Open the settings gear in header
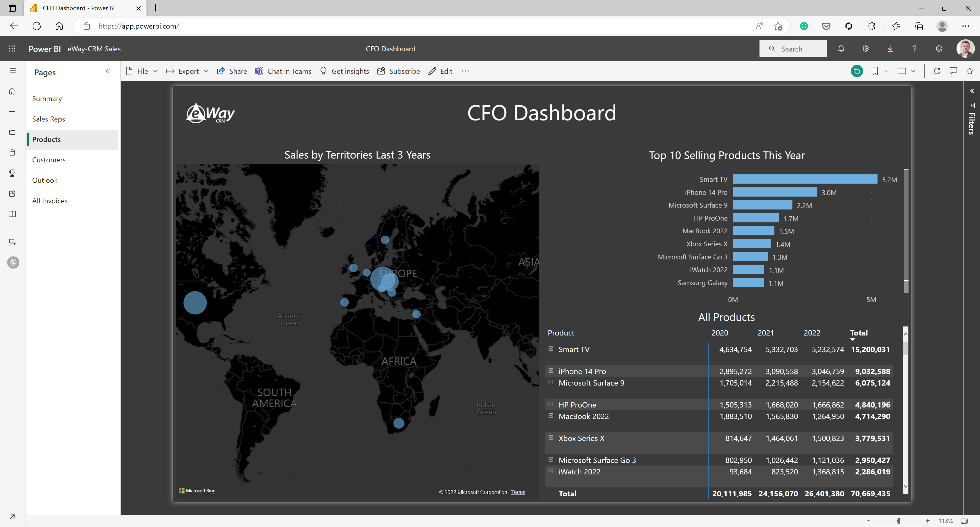 pyautogui.click(x=865, y=49)
